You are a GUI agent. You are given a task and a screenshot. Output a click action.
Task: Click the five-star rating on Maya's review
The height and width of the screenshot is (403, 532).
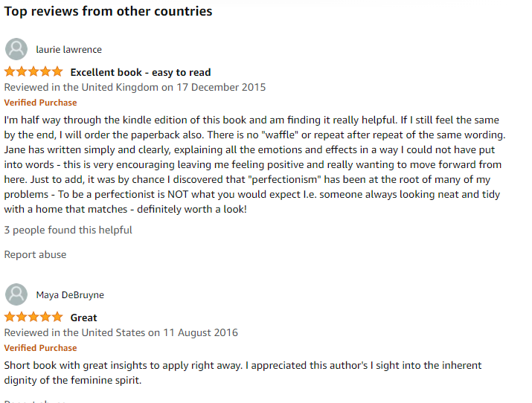[x=33, y=317]
